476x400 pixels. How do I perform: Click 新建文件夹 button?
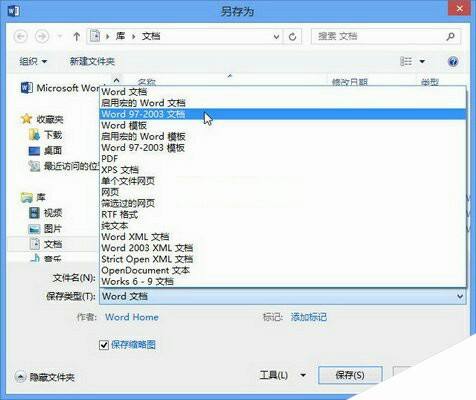pos(92,61)
